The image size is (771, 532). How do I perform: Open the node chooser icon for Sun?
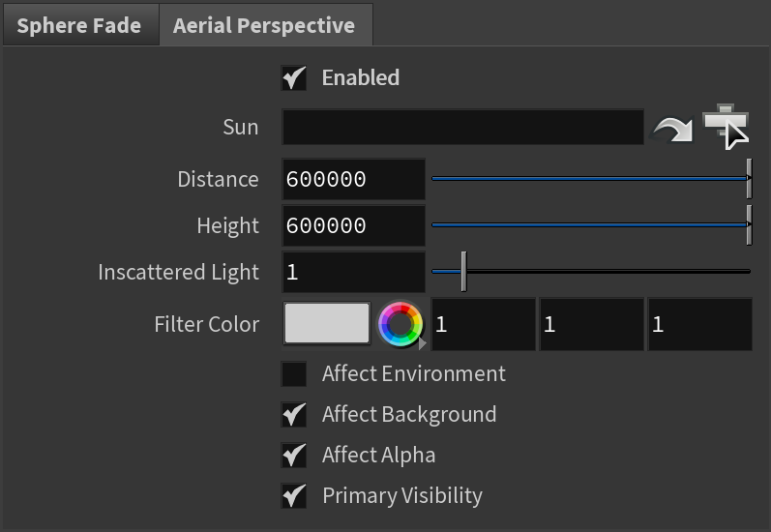point(727,127)
